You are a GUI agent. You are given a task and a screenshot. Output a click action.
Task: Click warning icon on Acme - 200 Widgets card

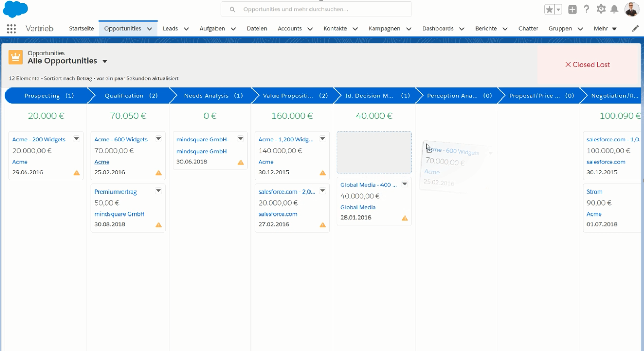pyautogui.click(x=77, y=173)
